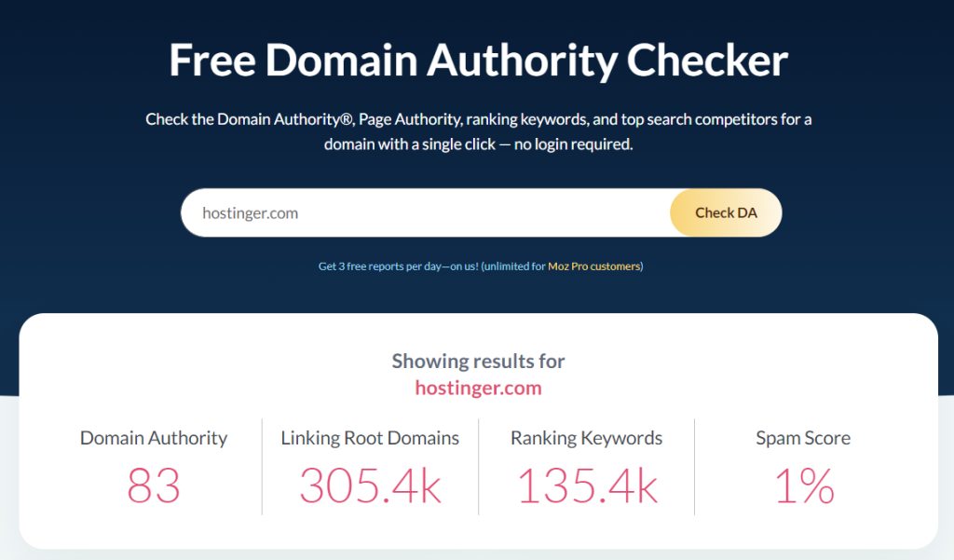This screenshot has height=560, width=954.
Task: Click the Linking Root Domains value 305.4k
Action: click(x=370, y=483)
